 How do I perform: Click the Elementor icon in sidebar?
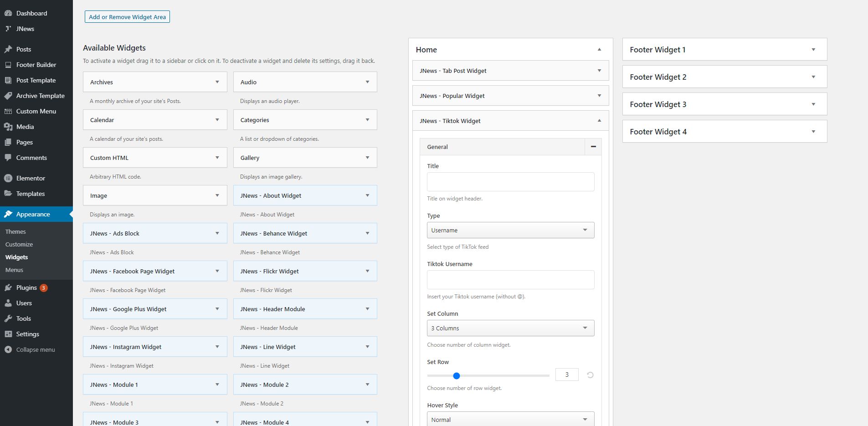click(8, 178)
